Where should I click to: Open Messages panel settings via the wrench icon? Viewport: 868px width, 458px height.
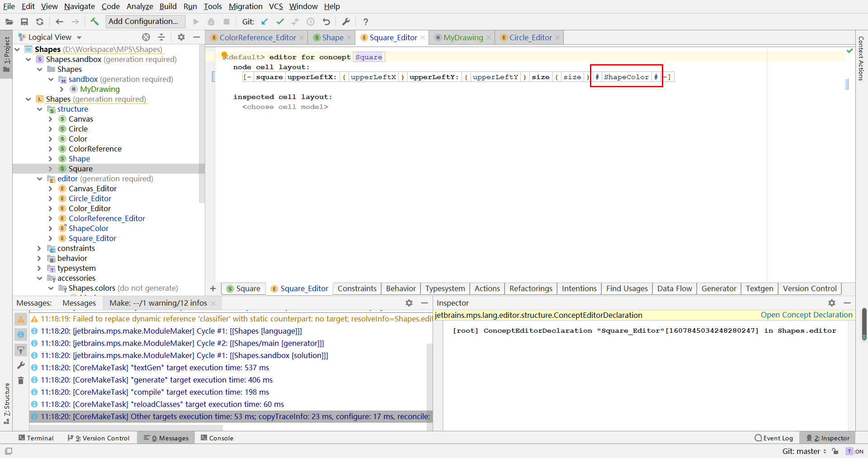click(x=20, y=365)
